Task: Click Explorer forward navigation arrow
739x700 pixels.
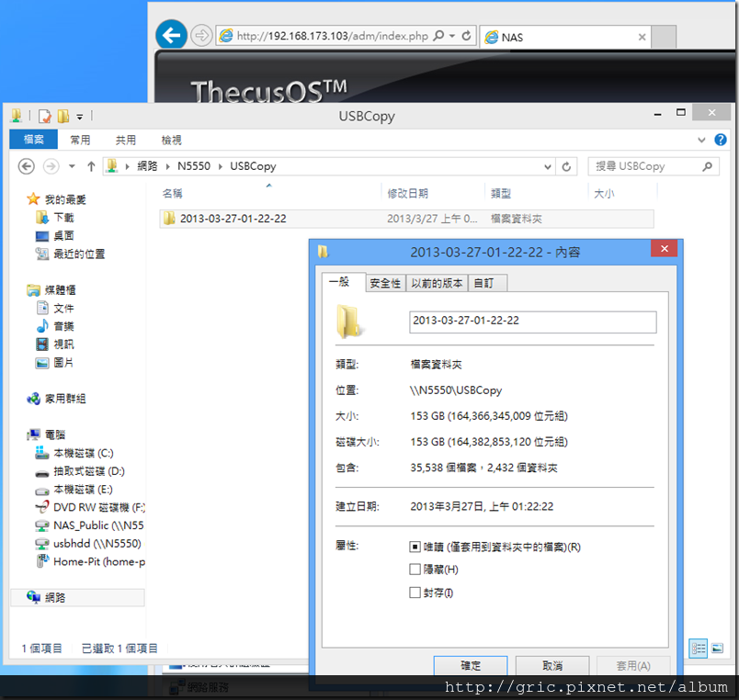Action: click(x=51, y=166)
